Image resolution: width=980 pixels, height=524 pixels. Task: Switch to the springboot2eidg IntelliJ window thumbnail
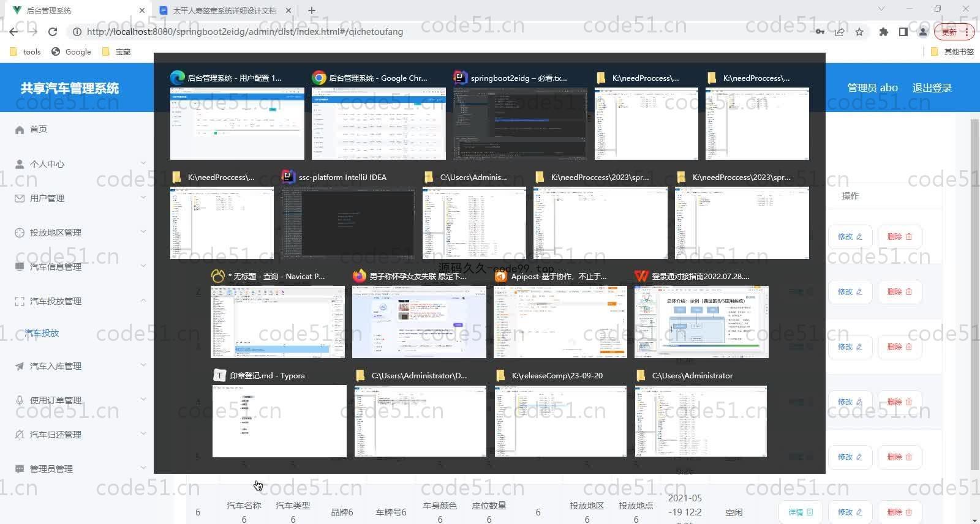click(x=520, y=124)
